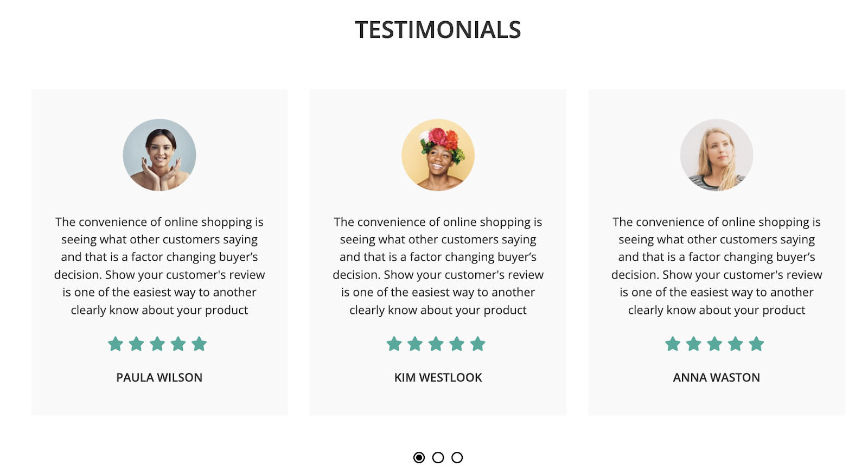
Task: Select the first carousel pagination dot
Action: click(x=419, y=458)
